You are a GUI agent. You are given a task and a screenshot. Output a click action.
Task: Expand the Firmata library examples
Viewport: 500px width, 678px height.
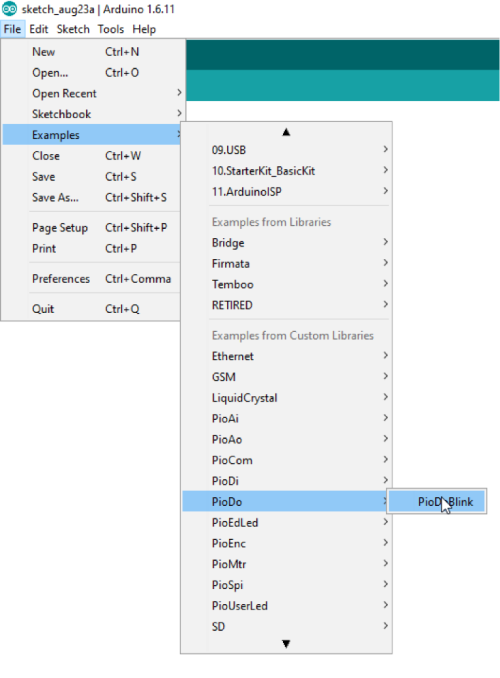pyautogui.click(x=286, y=263)
